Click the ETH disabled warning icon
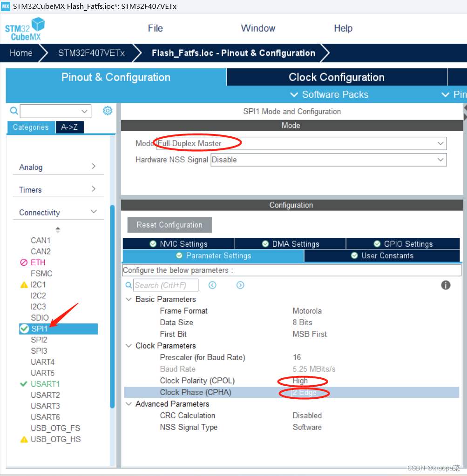 click(24, 262)
